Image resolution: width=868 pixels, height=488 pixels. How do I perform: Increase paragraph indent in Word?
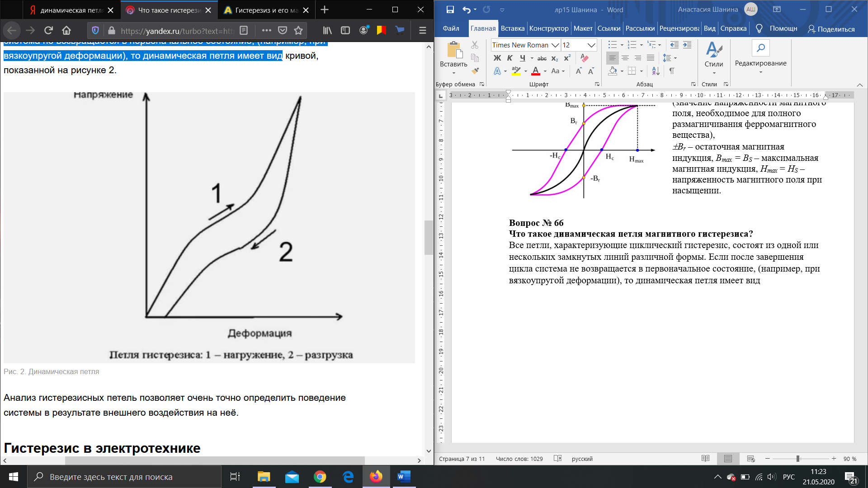click(x=687, y=45)
